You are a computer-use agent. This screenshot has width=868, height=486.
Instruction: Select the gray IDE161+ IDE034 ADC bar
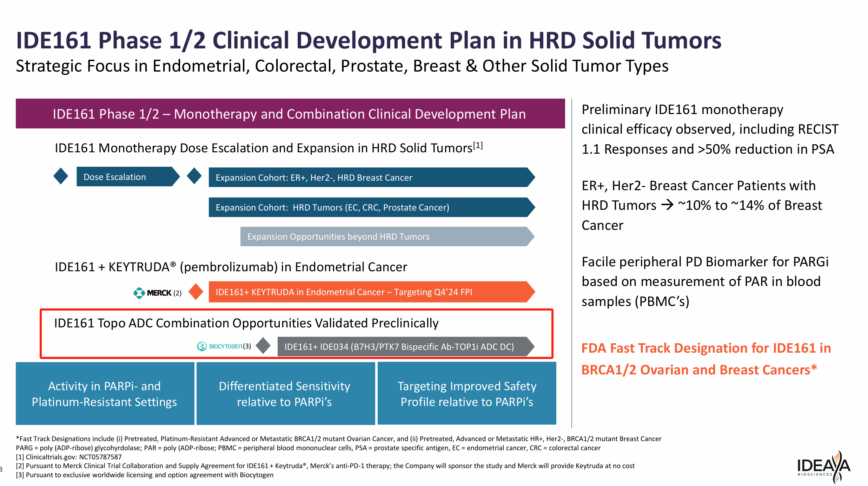(x=406, y=346)
